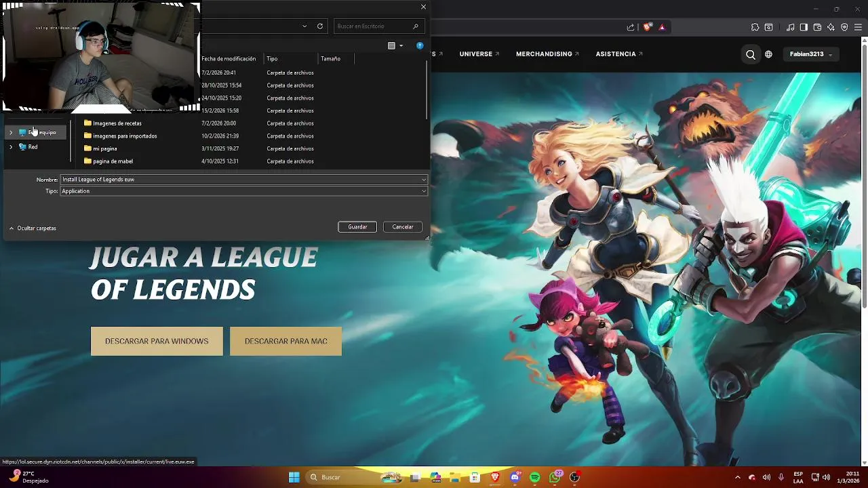Click the Task View taskbar icon

coord(415,477)
